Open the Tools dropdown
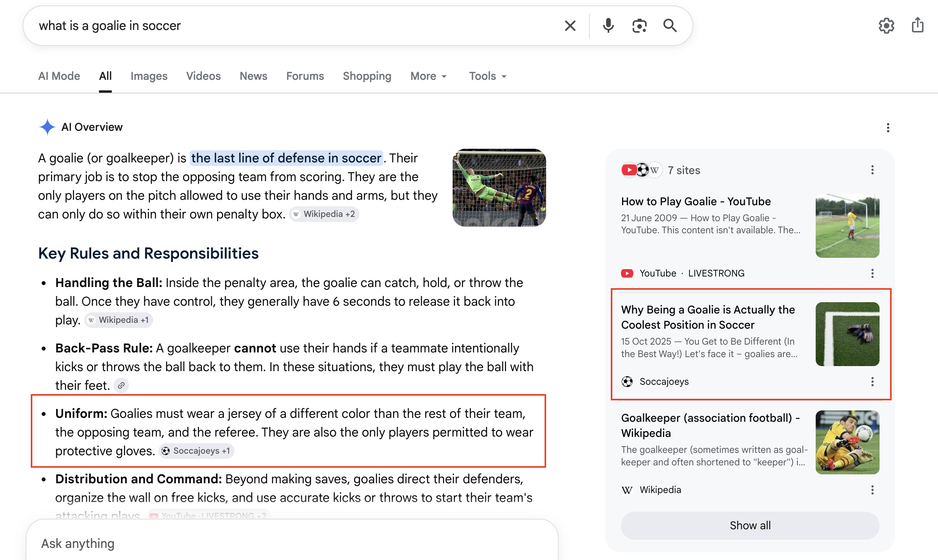The width and height of the screenshot is (938, 560). click(488, 76)
